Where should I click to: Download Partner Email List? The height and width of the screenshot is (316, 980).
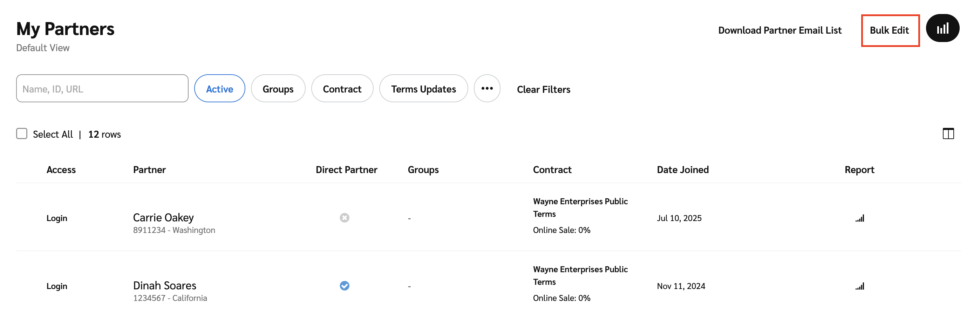(x=780, y=30)
